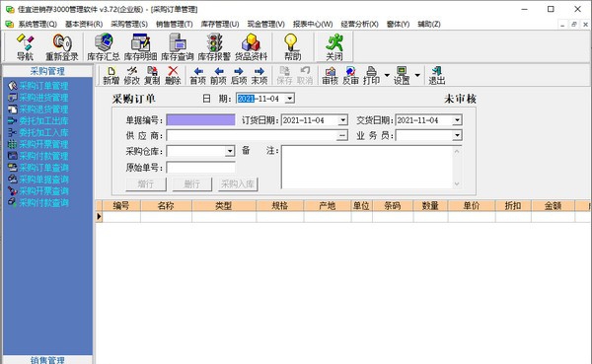The height and width of the screenshot is (364, 592).
Task: Open the 系统管理(Q) menu
Action: 37,24
